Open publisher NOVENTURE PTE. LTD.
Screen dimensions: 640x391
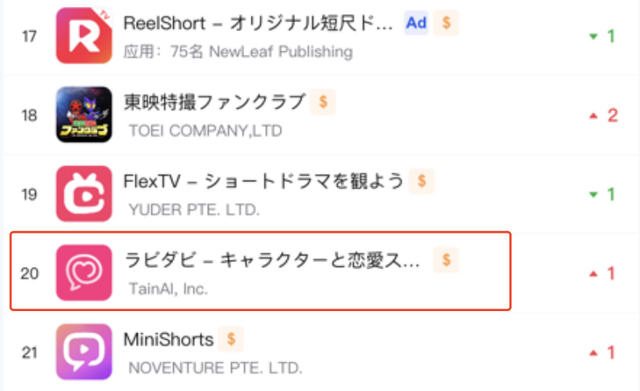click(x=216, y=368)
